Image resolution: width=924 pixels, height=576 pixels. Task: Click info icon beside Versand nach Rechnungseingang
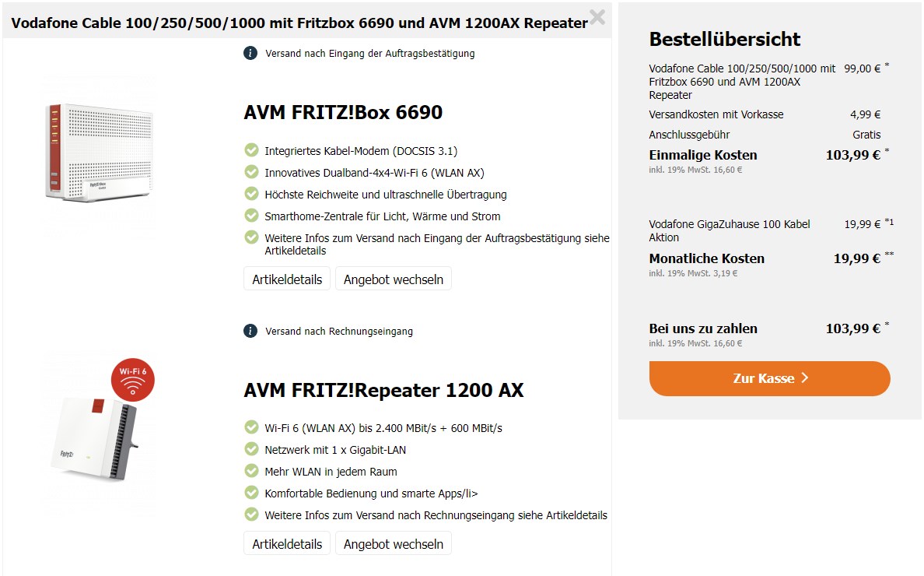pyautogui.click(x=250, y=331)
